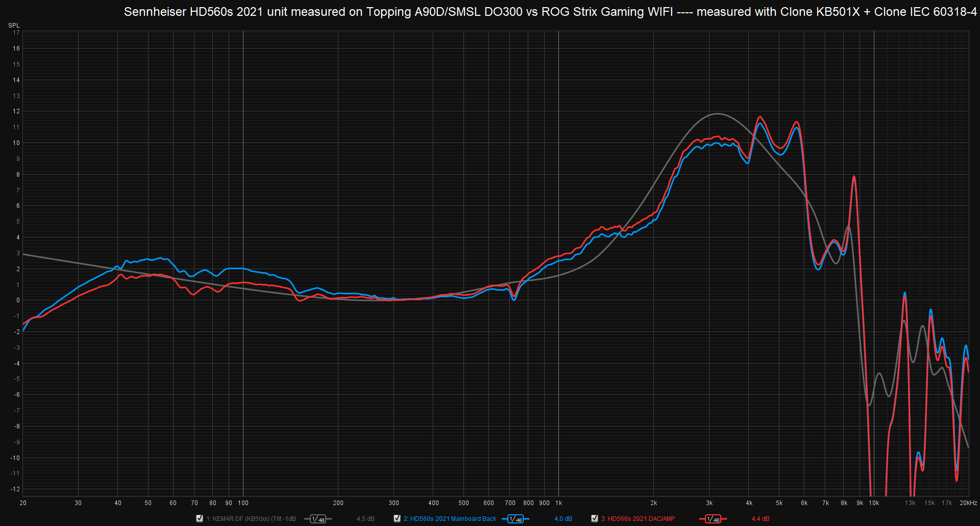This screenshot has height=526, width=980.
Task: Click the blue 1/48 smoothing icon for Mainboard Back
Action: (x=516, y=519)
